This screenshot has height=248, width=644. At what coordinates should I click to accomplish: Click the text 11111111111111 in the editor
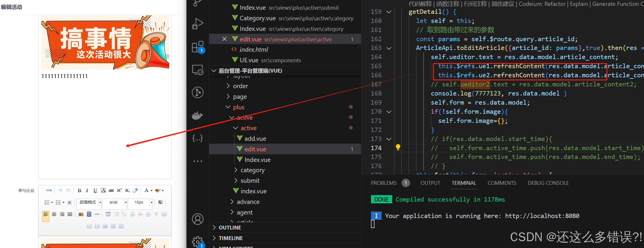pos(64,76)
